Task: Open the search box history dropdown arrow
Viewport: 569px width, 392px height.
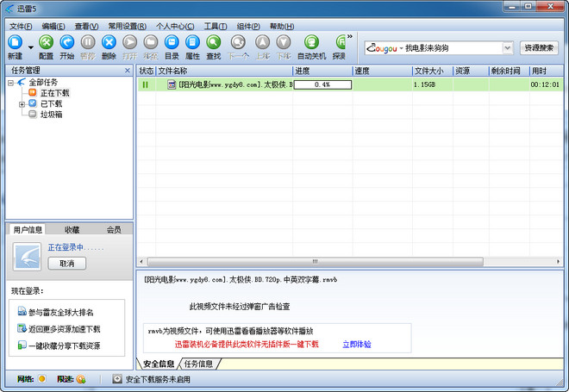Action: pos(507,48)
